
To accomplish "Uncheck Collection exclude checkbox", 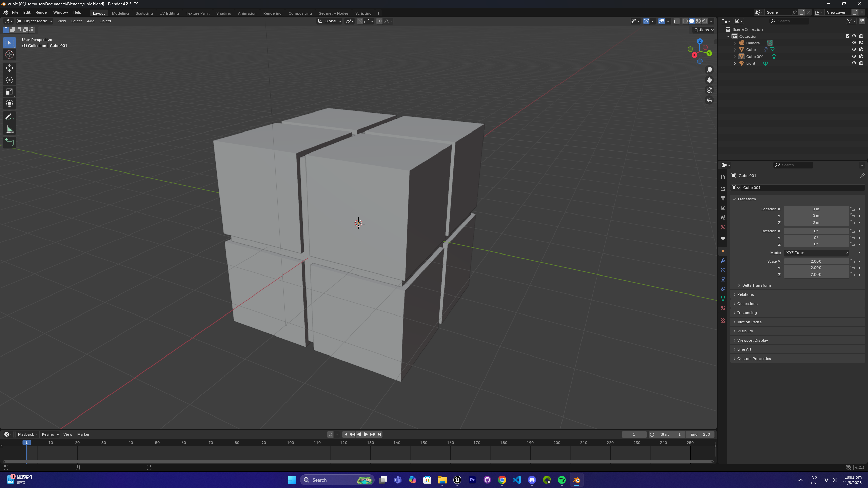I will coord(847,36).
